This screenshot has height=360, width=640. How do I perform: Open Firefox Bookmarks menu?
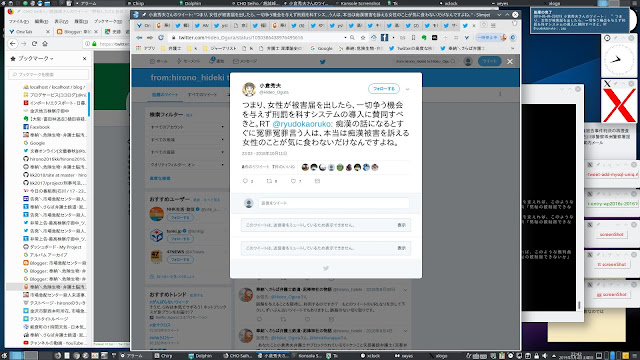click(x=108, y=21)
